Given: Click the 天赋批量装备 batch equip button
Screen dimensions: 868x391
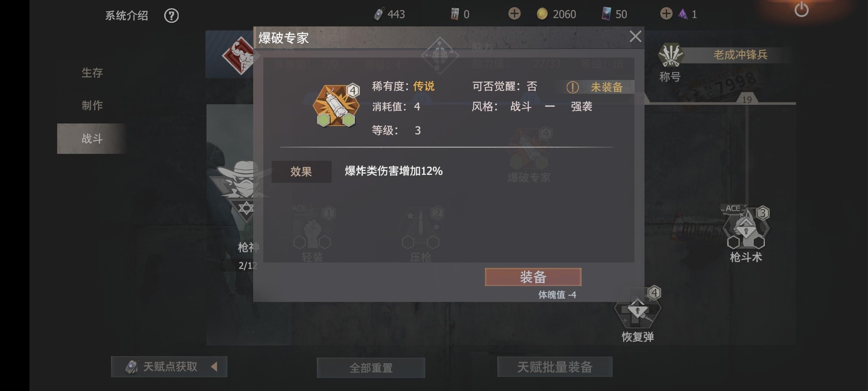Looking at the screenshot, I should pyautogui.click(x=555, y=367).
